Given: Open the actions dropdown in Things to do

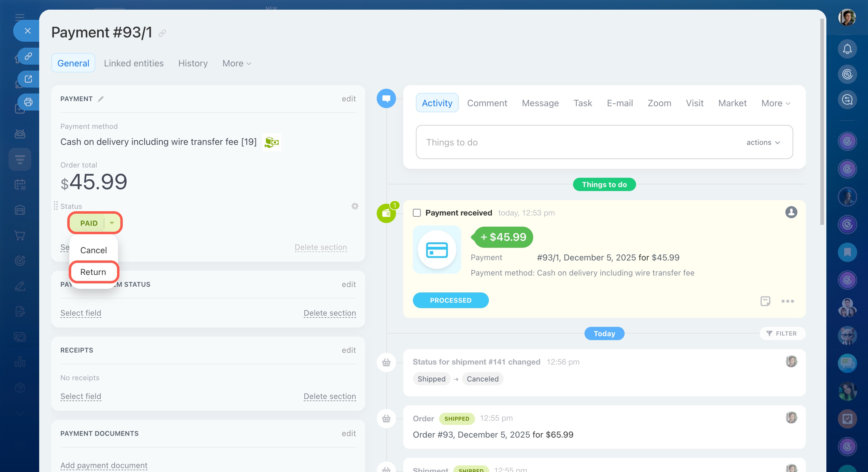Looking at the screenshot, I should (x=763, y=142).
